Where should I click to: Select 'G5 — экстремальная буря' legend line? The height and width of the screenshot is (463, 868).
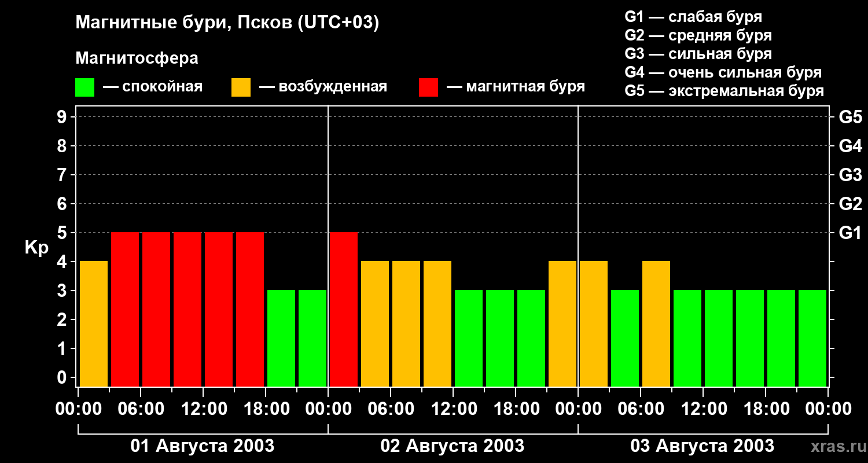(724, 91)
